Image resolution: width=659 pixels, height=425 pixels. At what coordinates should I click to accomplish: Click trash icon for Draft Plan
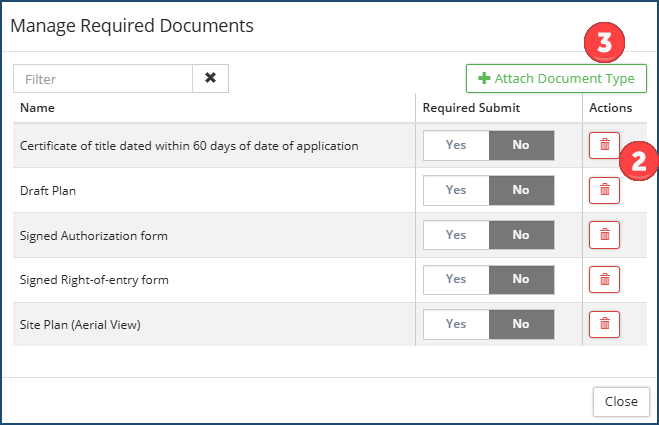(x=604, y=189)
